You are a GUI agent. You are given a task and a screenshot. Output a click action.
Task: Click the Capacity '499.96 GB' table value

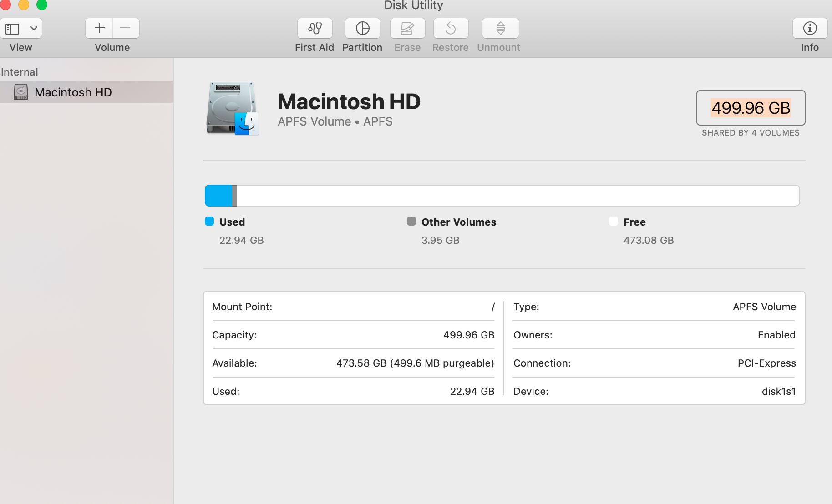point(469,335)
